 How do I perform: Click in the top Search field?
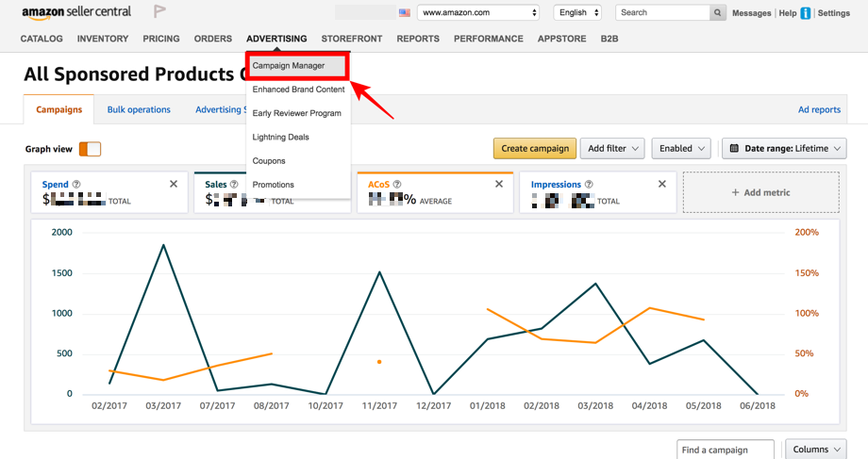click(662, 12)
